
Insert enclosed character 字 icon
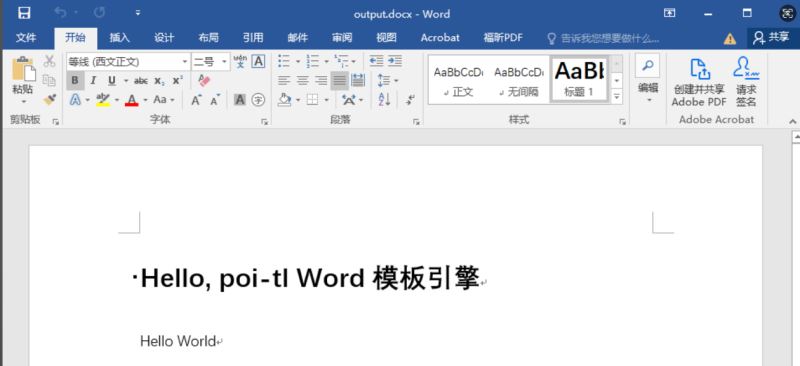(258, 100)
